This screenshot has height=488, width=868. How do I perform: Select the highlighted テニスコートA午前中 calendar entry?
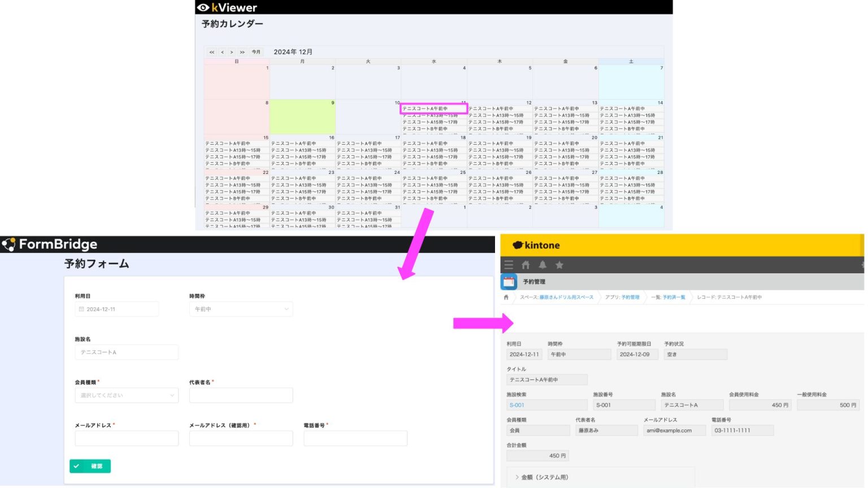point(434,107)
